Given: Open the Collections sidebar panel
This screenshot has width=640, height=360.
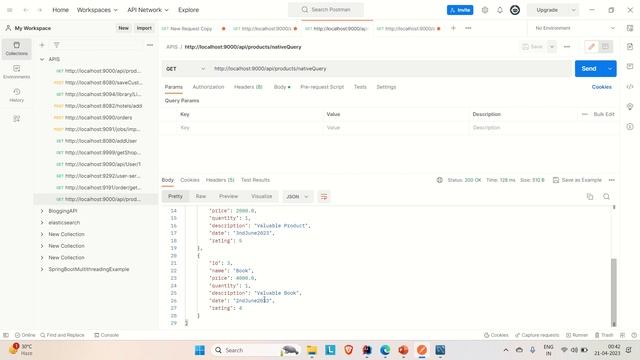Looking at the screenshot, I should tap(17, 49).
